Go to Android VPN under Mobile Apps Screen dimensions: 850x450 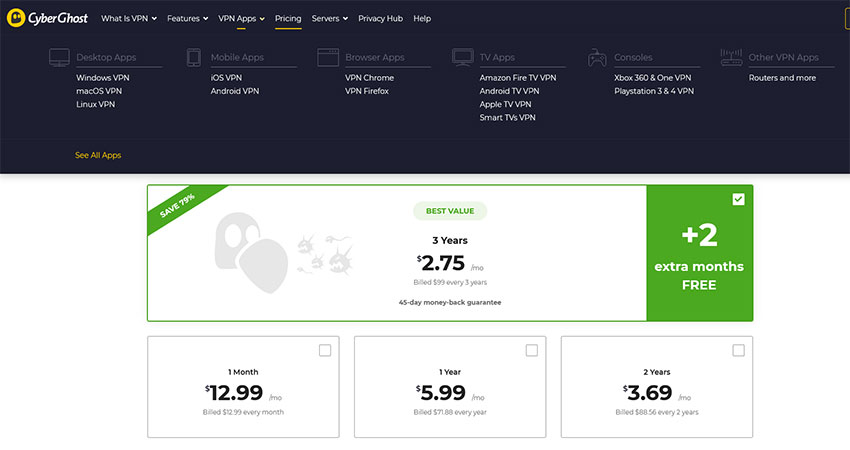[x=235, y=91]
